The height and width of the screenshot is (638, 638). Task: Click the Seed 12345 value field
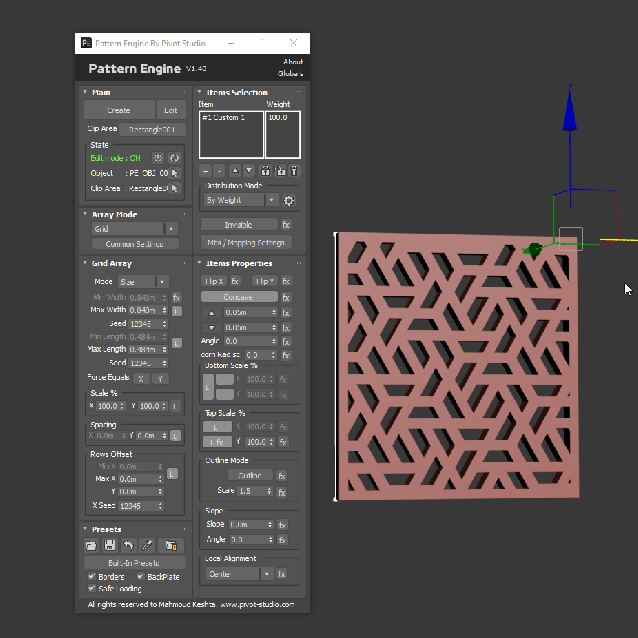[x=148, y=324]
